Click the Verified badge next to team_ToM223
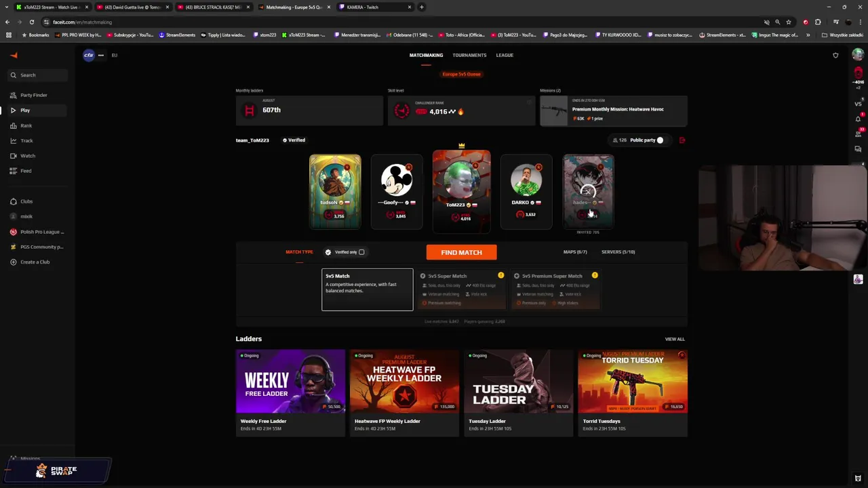This screenshot has height=488, width=868. click(294, 140)
